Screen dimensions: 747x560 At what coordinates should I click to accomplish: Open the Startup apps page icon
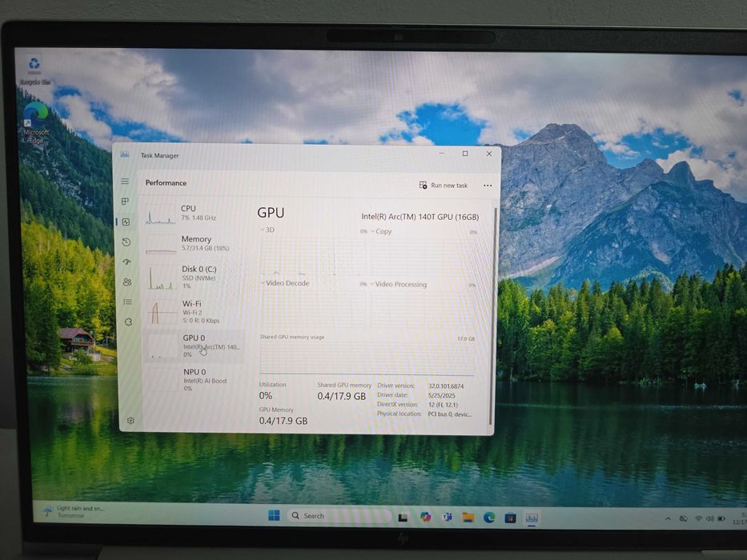(x=127, y=262)
